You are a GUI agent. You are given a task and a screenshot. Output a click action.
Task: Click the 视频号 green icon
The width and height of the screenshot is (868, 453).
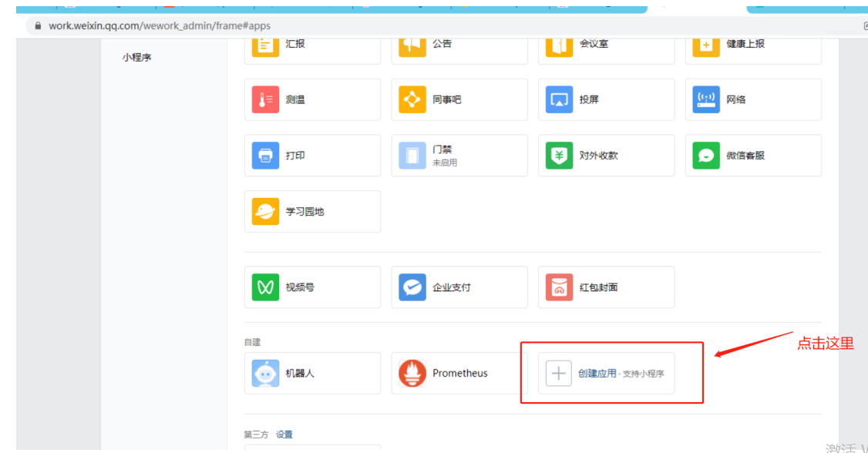[265, 287]
